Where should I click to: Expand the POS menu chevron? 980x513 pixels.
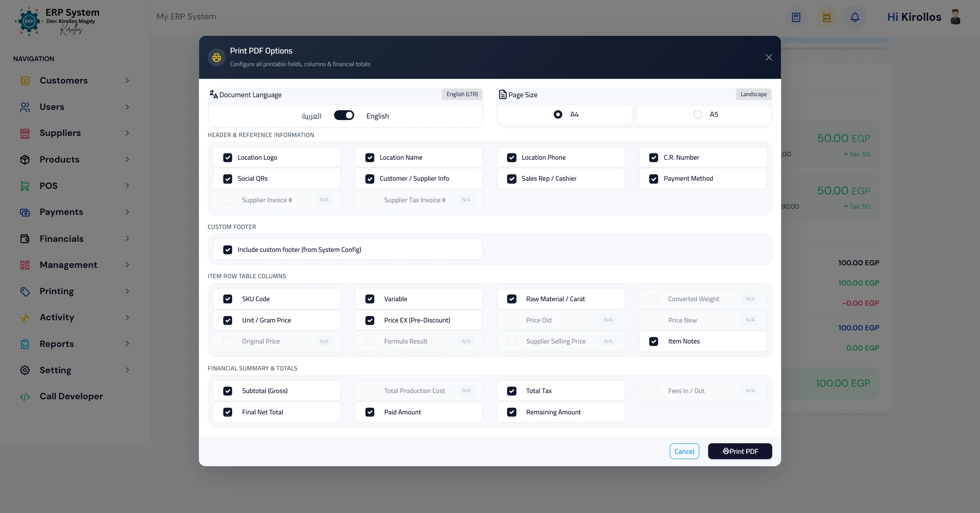pyautogui.click(x=127, y=186)
